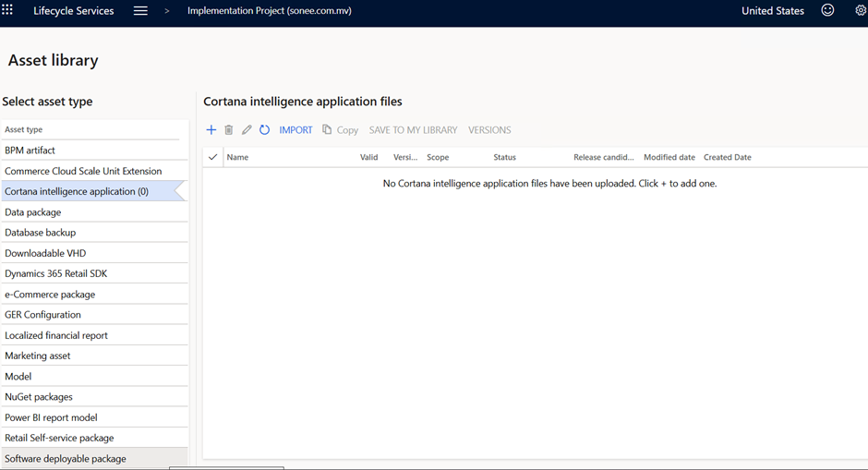Image resolution: width=868 pixels, height=470 pixels.
Task: Select NuGet packages asset type
Action: coord(95,396)
